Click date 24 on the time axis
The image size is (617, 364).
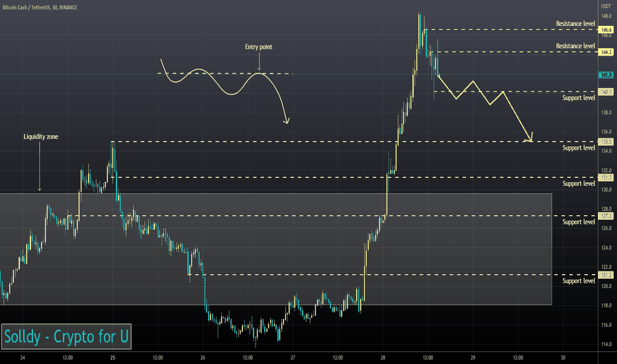click(x=23, y=357)
